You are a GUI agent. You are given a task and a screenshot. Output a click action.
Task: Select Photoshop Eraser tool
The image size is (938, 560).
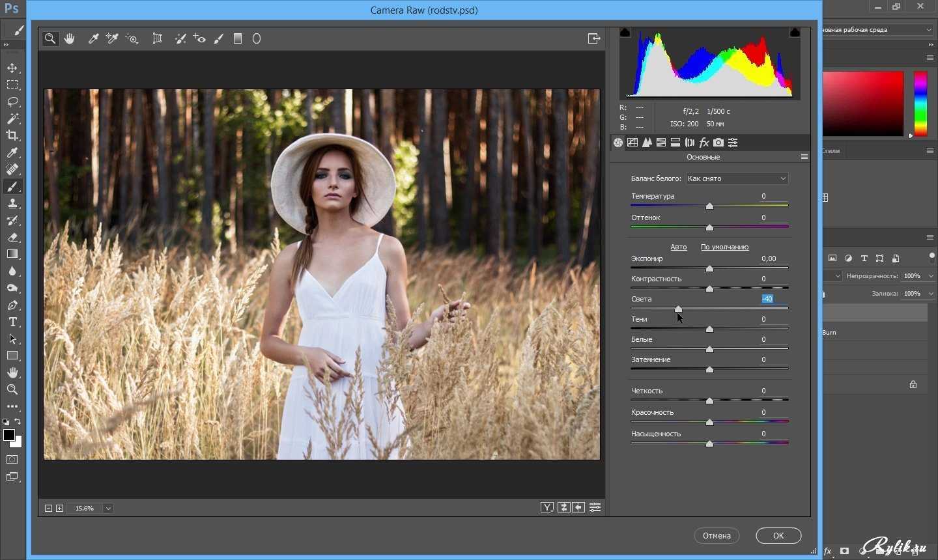point(12,237)
